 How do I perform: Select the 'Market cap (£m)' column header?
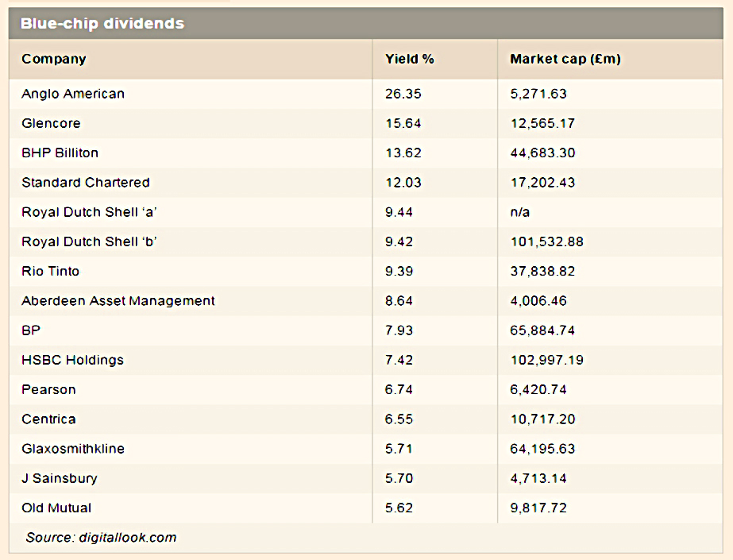565,60
